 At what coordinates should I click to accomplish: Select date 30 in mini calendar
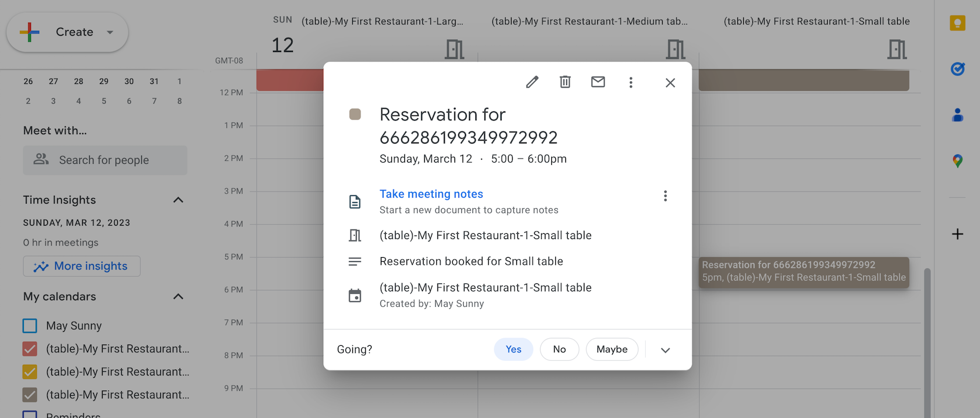129,82
